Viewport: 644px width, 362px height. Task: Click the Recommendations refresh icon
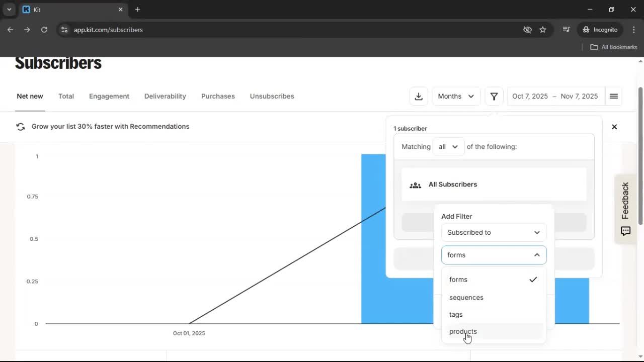(x=21, y=126)
